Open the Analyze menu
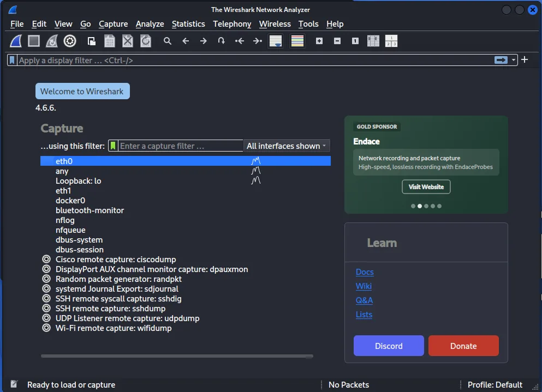Image resolution: width=542 pixels, height=392 pixels. pyautogui.click(x=150, y=24)
